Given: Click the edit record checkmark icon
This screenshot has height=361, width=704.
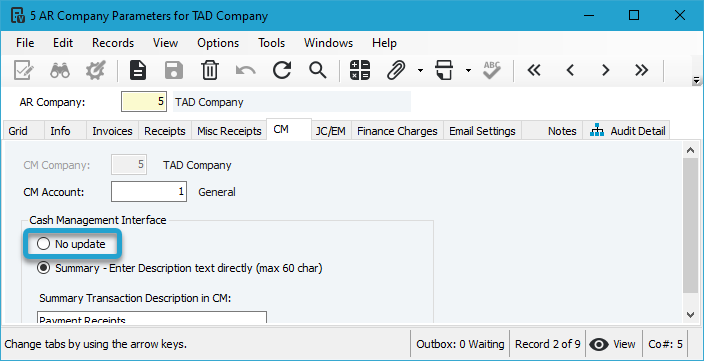Looking at the screenshot, I should pos(23,70).
